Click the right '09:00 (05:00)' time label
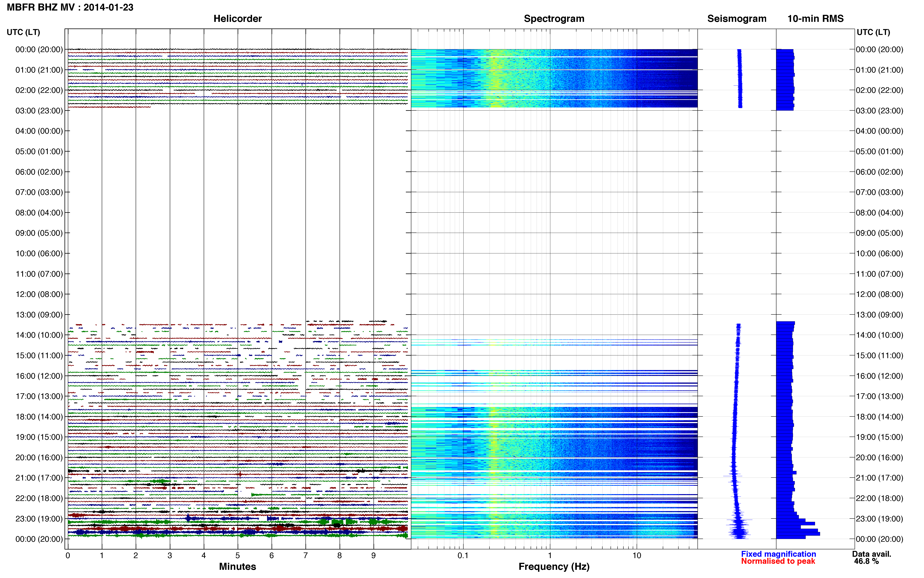924x578 pixels. tap(879, 233)
